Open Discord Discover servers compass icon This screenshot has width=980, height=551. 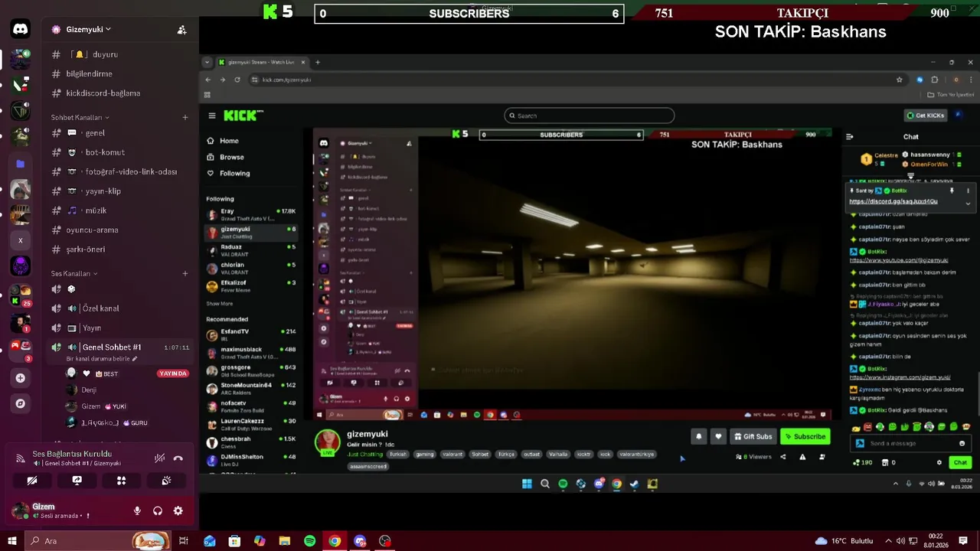pos(21,403)
